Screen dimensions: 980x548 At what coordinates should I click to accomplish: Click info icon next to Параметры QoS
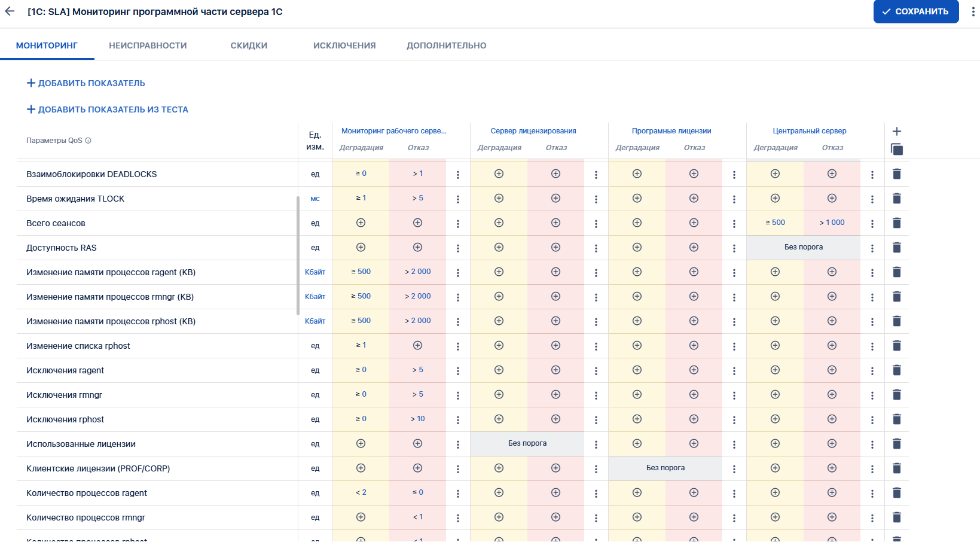88,141
